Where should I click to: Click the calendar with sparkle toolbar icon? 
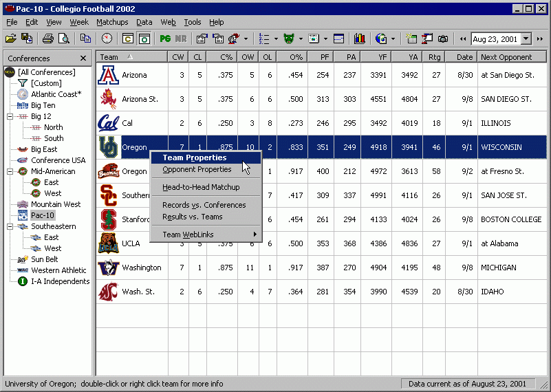(x=411, y=39)
